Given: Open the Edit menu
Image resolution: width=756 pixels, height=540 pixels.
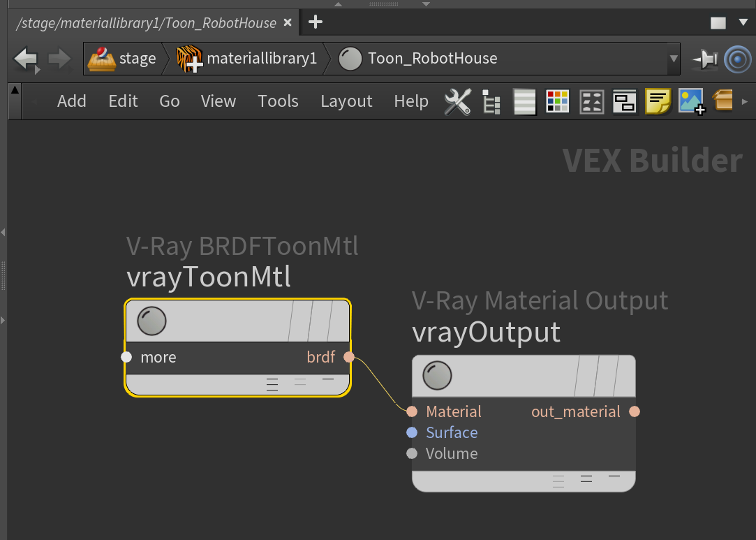Looking at the screenshot, I should click(x=123, y=101).
